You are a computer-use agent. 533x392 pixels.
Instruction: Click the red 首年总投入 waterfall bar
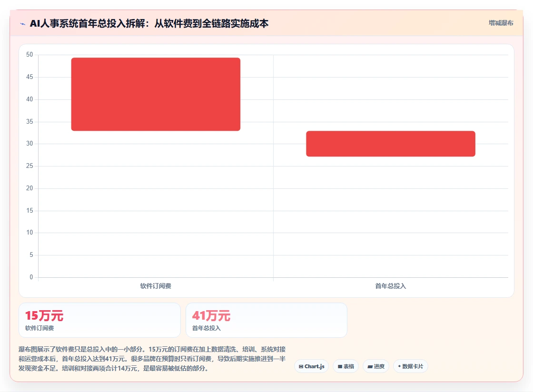391,144
